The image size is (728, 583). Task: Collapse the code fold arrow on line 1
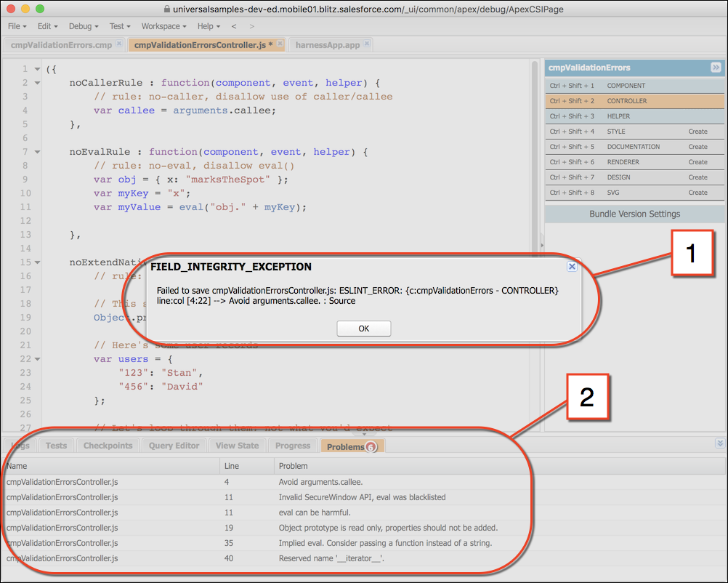[x=37, y=69]
